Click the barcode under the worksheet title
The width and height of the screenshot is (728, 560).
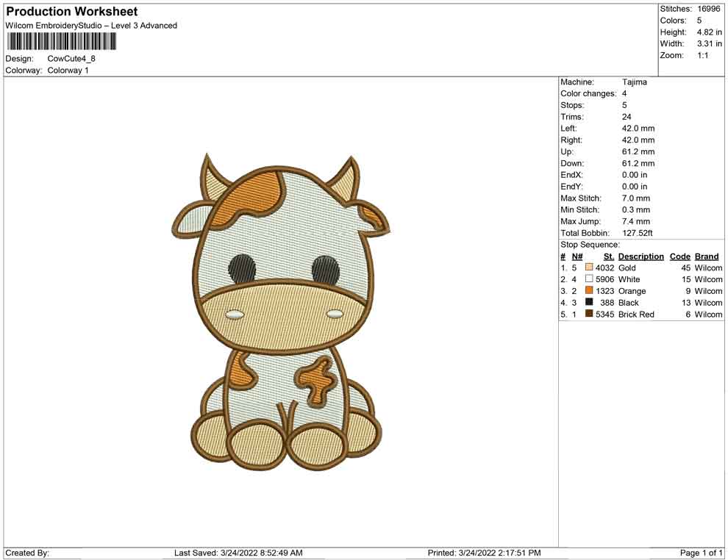click(x=63, y=41)
